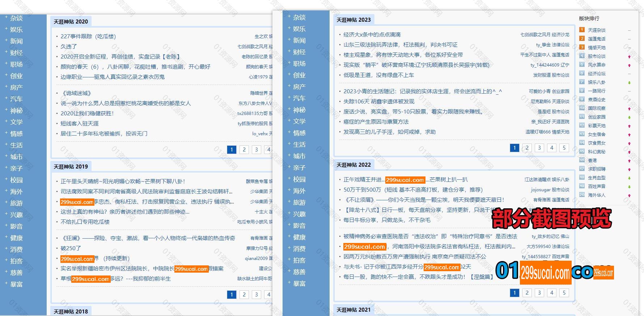This screenshot has width=644, height=316.
Task: Click plus icon beside 娱乐 in 2023 page sidebar
Action: click(x=289, y=27)
